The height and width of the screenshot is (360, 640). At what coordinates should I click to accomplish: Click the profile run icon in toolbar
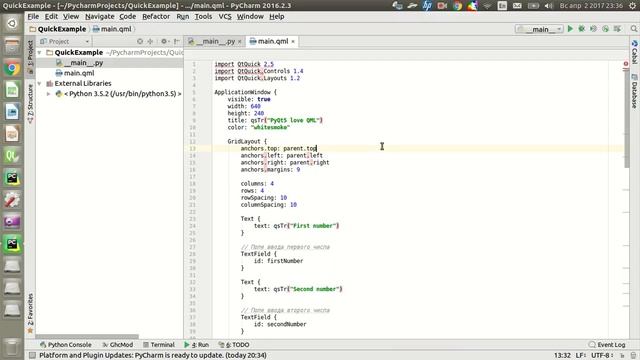point(605,29)
